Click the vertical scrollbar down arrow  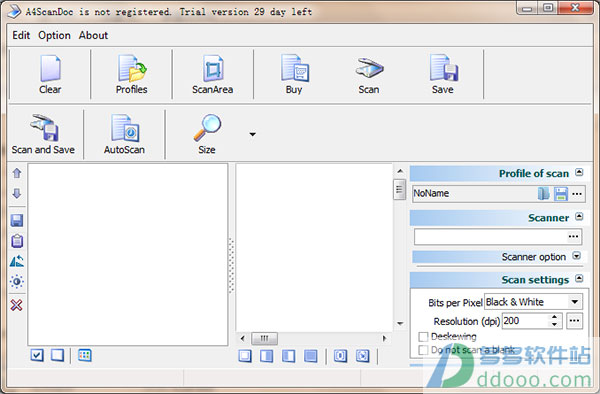coord(400,324)
